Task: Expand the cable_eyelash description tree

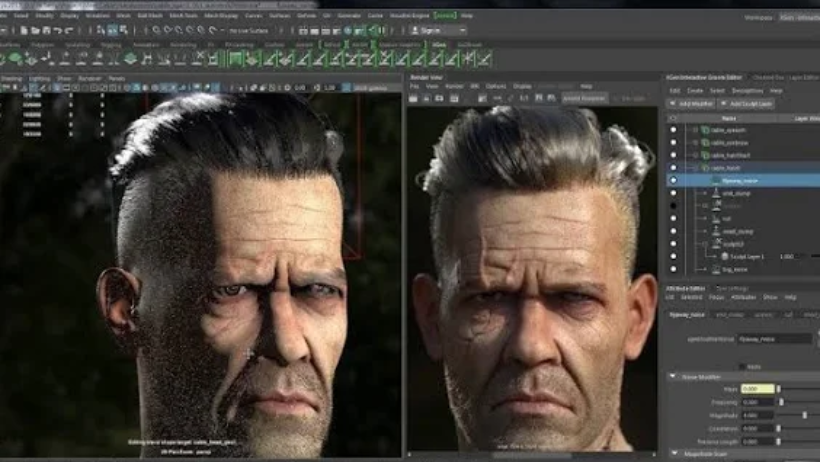Action: (695, 130)
